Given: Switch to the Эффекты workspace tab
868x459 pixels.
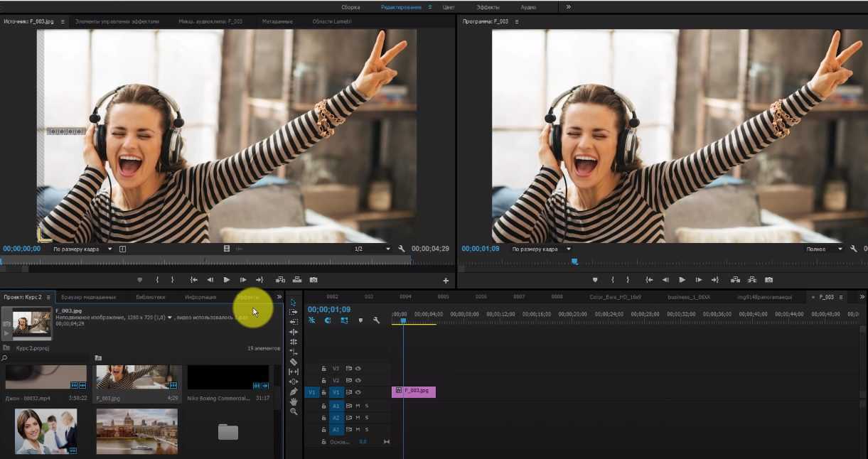Looking at the screenshot, I should (x=488, y=7).
